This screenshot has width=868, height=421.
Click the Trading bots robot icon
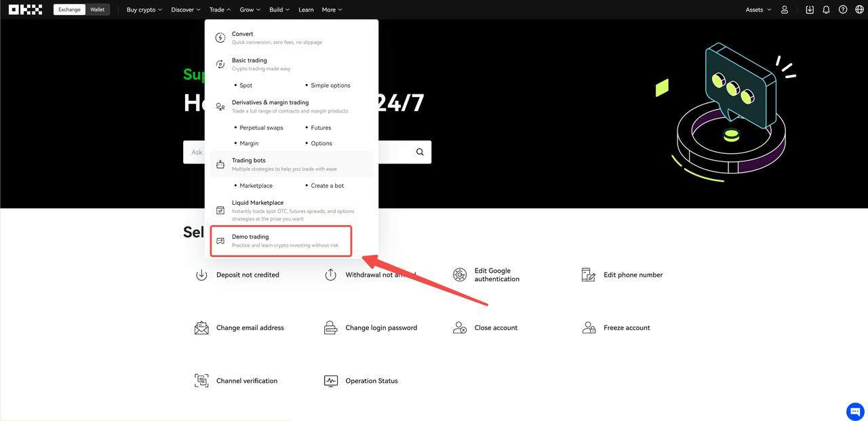click(220, 164)
